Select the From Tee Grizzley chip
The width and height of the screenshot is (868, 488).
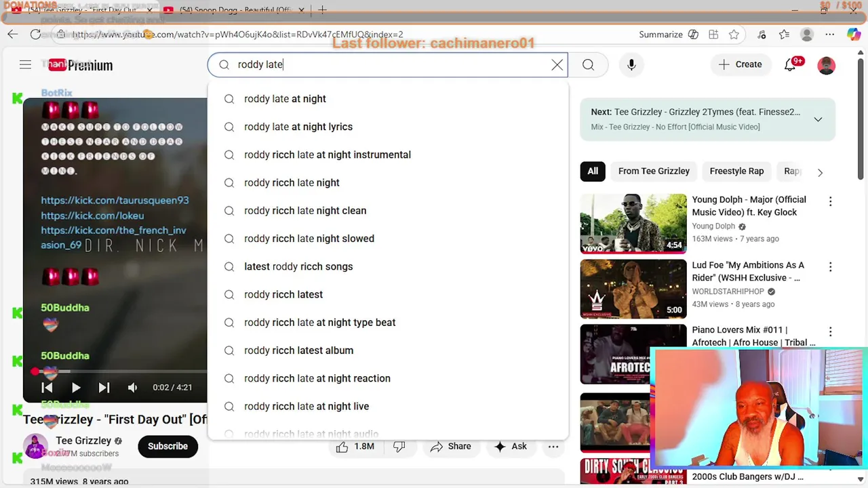click(654, 171)
